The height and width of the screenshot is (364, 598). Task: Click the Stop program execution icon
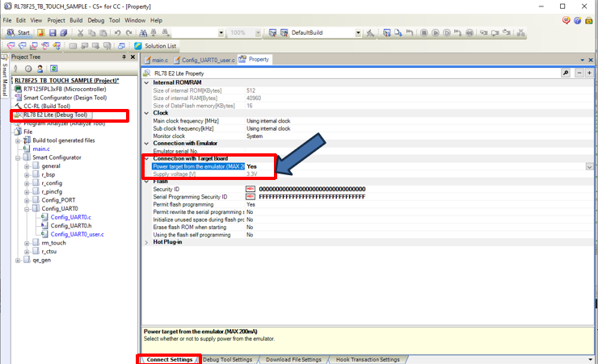[x=423, y=33]
